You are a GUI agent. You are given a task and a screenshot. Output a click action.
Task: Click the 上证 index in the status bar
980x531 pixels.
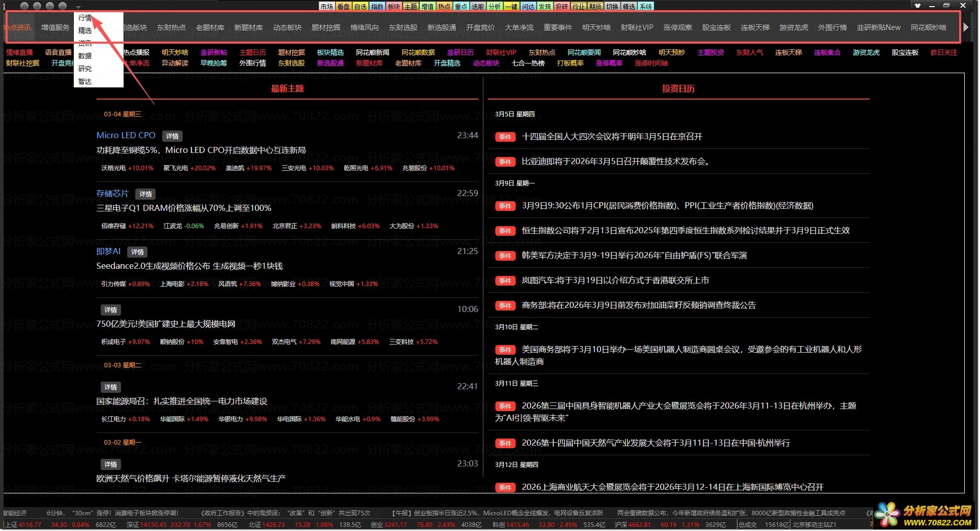tap(12, 525)
